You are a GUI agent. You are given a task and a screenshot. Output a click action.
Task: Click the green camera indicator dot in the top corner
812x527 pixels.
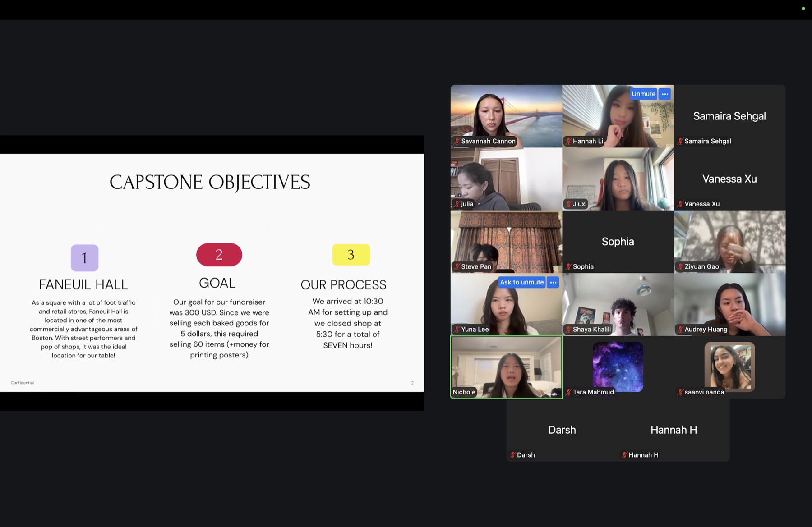pyautogui.click(x=803, y=9)
